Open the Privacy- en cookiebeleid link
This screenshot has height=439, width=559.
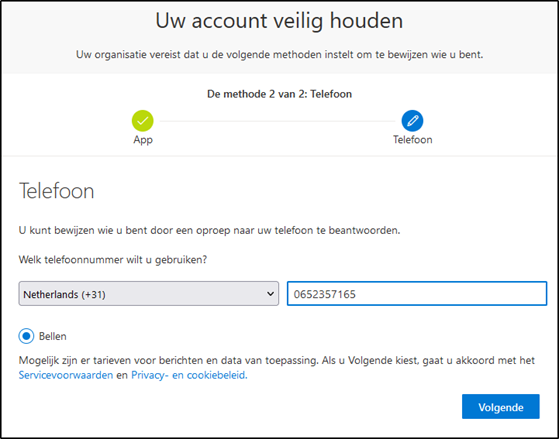(x=189, y=375)
